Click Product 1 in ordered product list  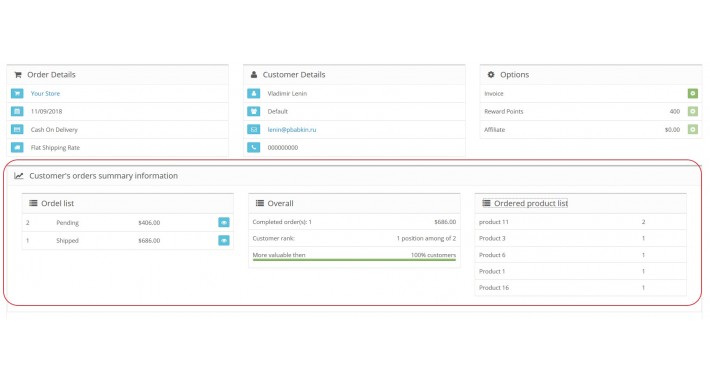click(x=492, y=271)
